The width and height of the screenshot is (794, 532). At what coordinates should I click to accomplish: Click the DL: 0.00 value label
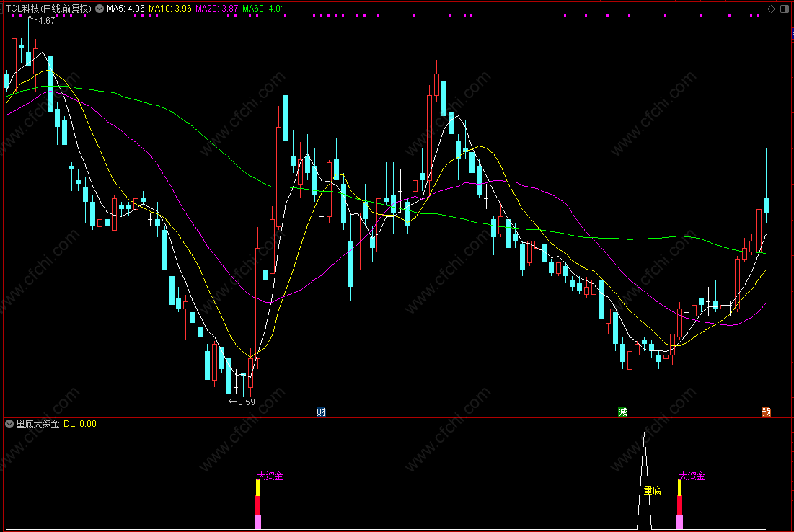(x=80, y=424)
